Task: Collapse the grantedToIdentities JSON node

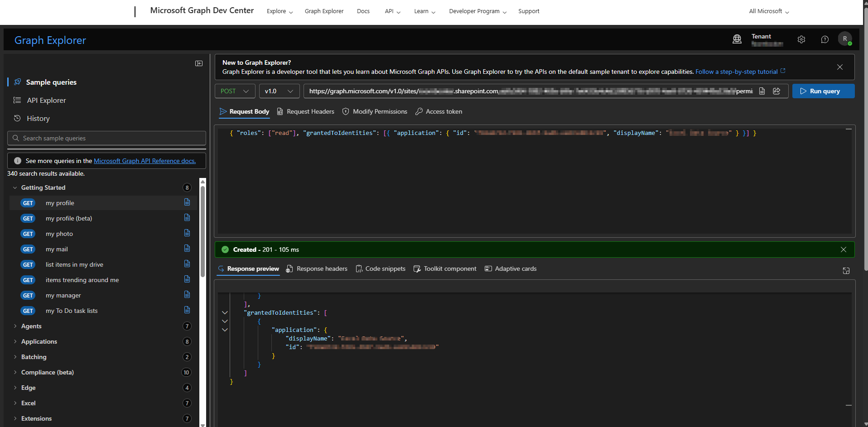Action: 225,313
